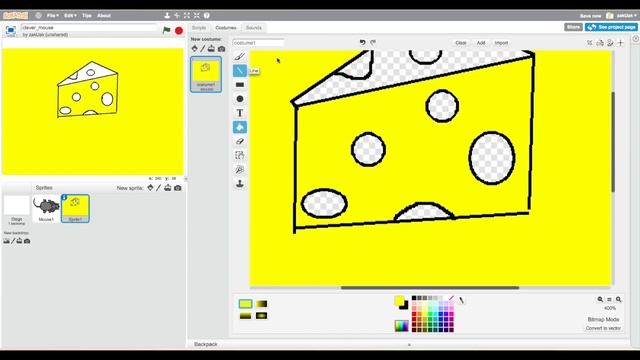The width and height of the screenshot is (640, 360).
Task: Upload costume from file icon
Action: point(211,49)
